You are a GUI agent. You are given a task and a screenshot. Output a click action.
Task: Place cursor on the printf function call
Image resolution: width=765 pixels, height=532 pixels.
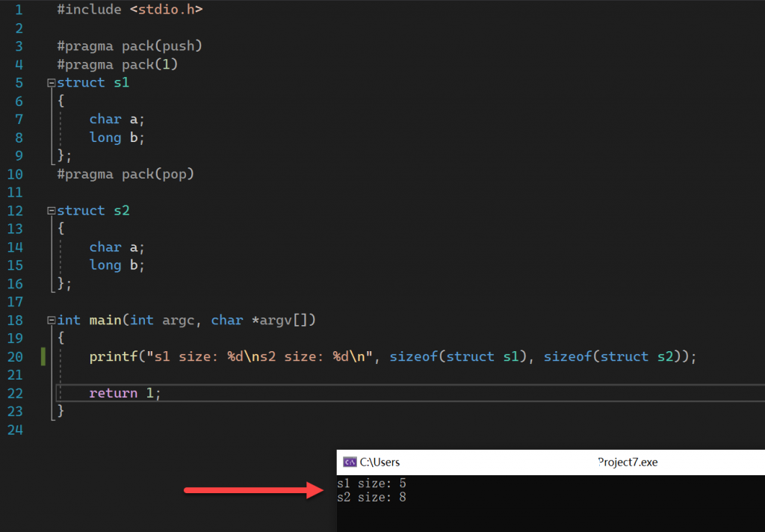click(108, 356)
